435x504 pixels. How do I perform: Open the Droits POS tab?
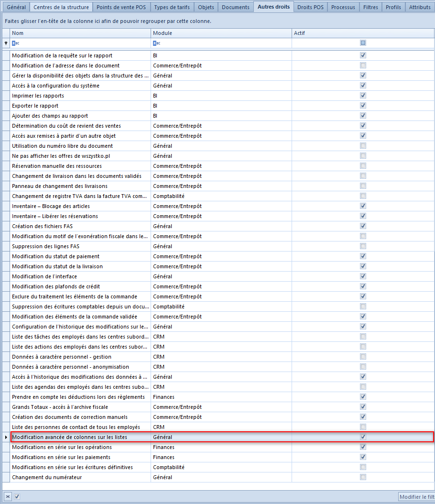310,7
